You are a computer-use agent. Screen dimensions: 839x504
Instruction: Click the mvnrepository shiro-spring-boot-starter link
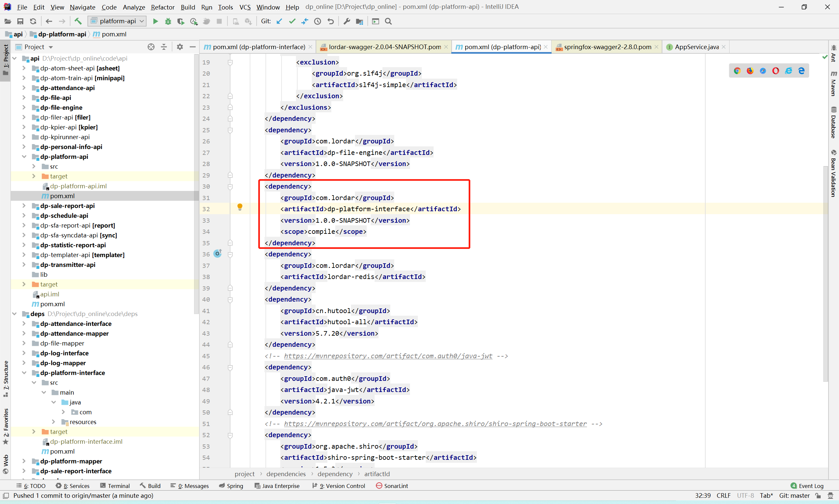[435, 423]
